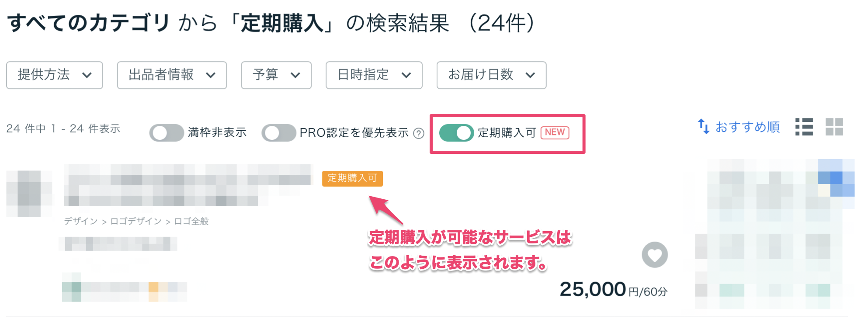Image resolution: width=868 pixels, height=319 pixels.
Task: Click the orange 定期購入可 badge on the listing
Action: 352,179
